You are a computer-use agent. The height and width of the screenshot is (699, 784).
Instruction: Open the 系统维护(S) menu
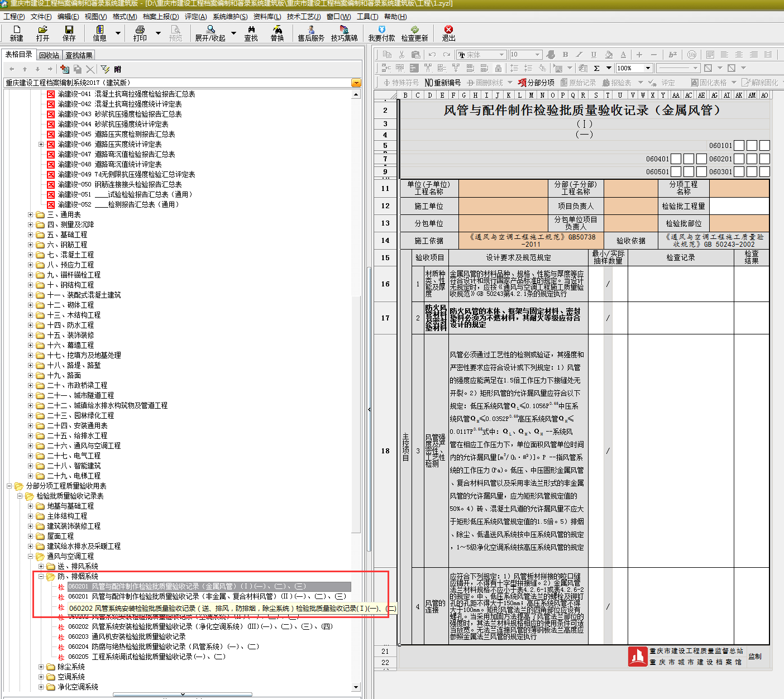coord(230,17)
